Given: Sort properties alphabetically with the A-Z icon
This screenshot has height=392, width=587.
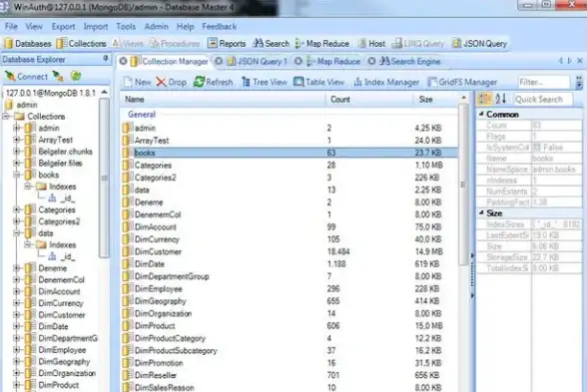Looking at the screenshot, I should 500,99.
